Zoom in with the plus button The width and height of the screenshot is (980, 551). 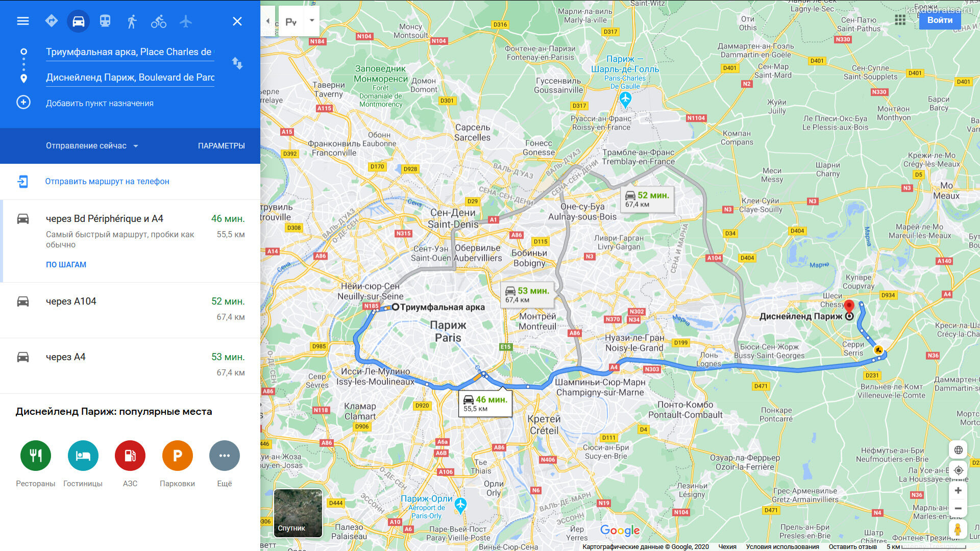[958, 490]
